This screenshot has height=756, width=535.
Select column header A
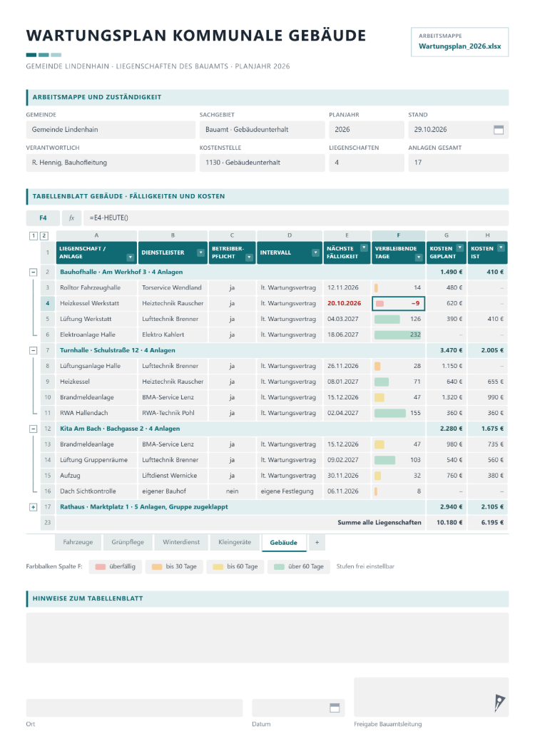pos(96,235)
